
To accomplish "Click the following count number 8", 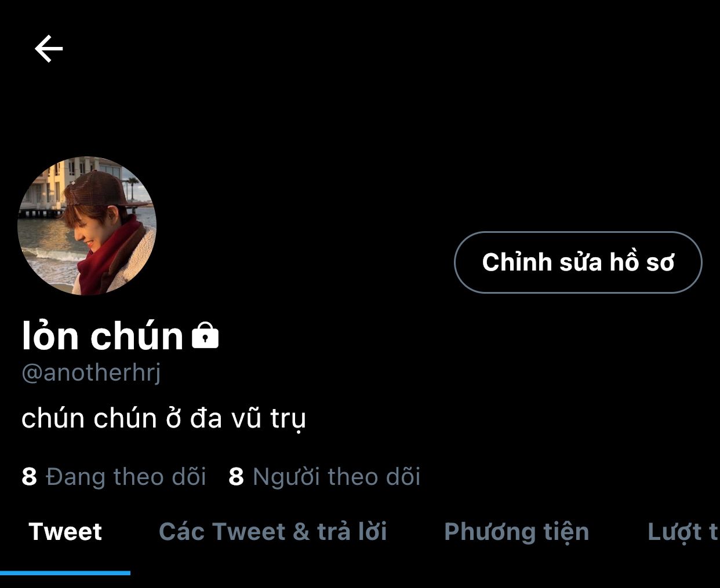I will tap(29, 477).
